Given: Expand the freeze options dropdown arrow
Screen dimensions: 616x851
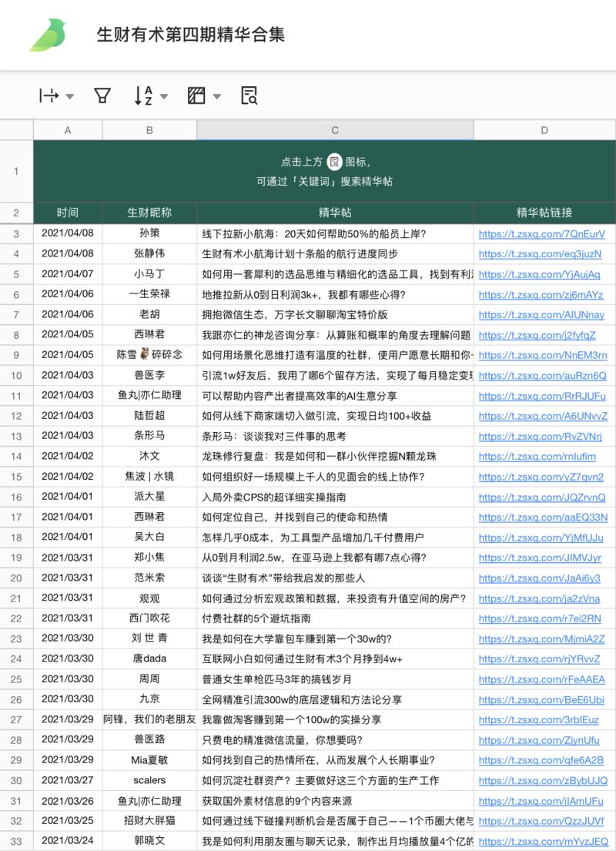Looking at the screenshot, I should coord(69,95).
